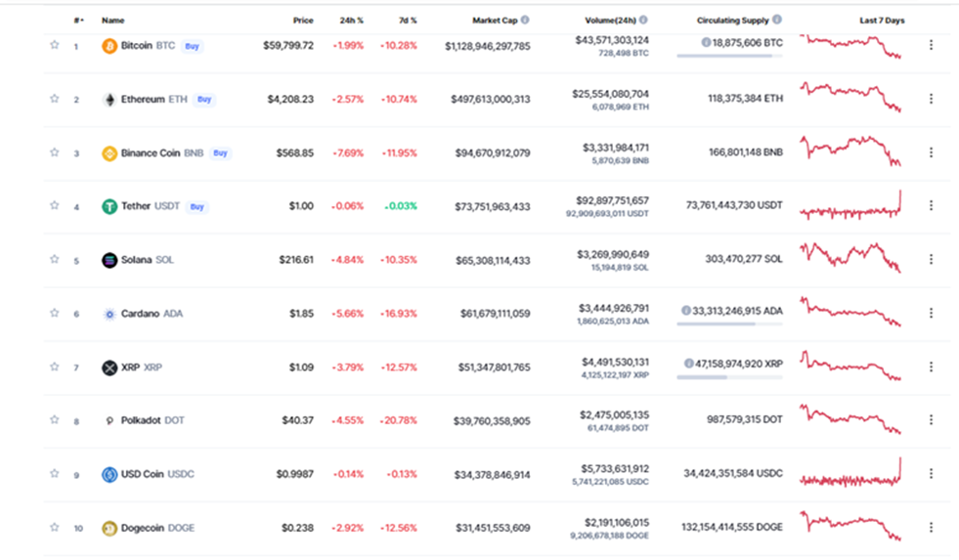This screenshot has width=959, height=560.
Task: Open Bitcoin last 7 days sparkline chart
Action: point(850,47)
